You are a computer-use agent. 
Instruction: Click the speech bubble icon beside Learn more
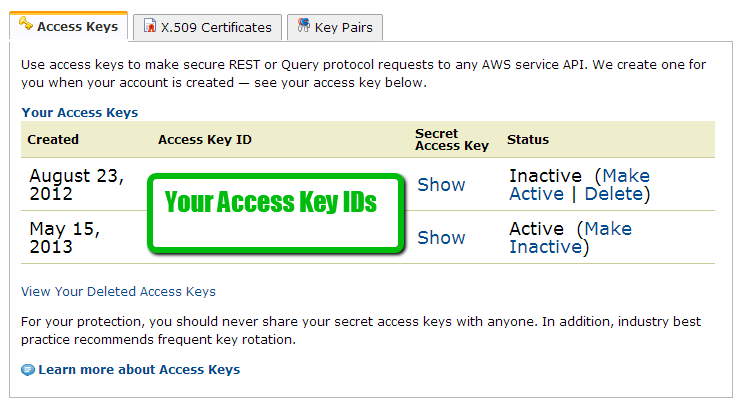click(x=28, y=370)
